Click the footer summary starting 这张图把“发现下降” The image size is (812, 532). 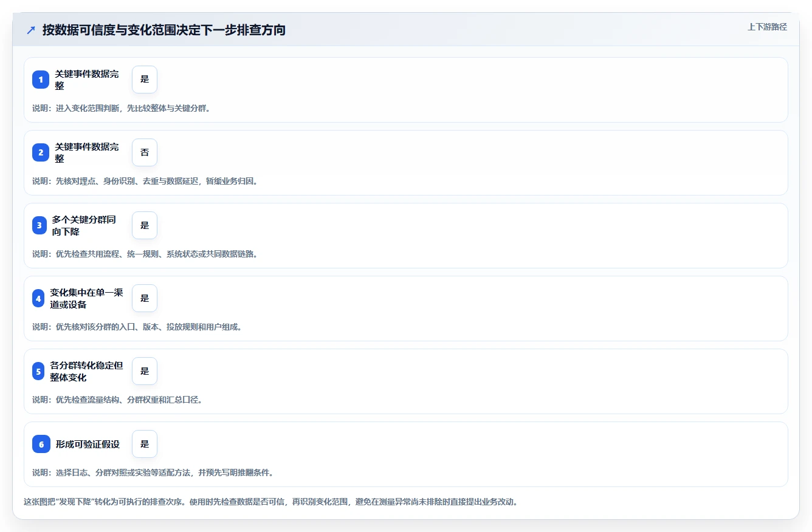(x=270, y=502)
